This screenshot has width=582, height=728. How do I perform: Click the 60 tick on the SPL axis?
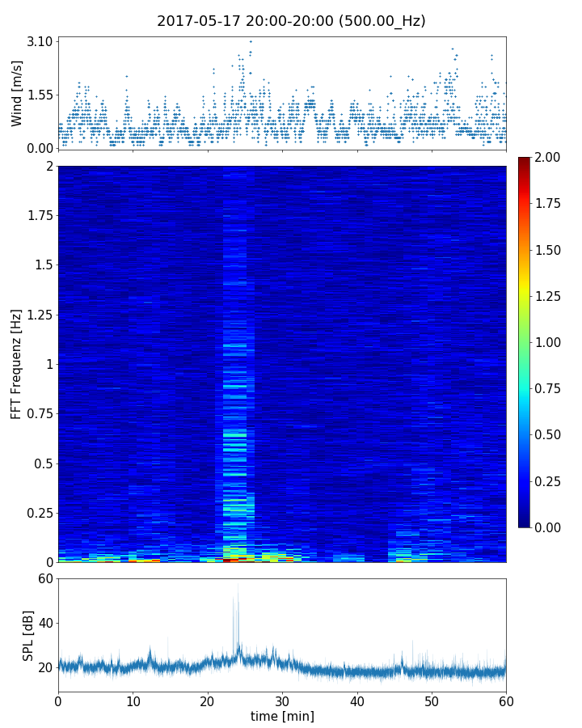click(x=44, y=579)
